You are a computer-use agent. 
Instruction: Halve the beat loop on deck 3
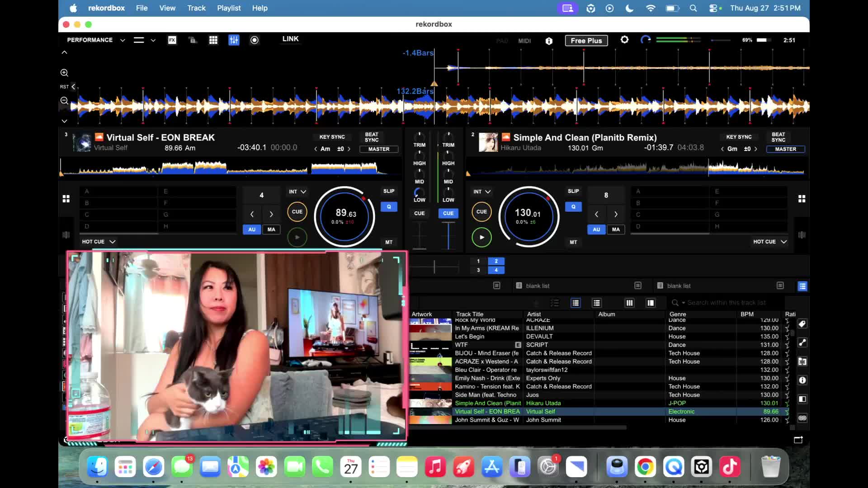252,214
